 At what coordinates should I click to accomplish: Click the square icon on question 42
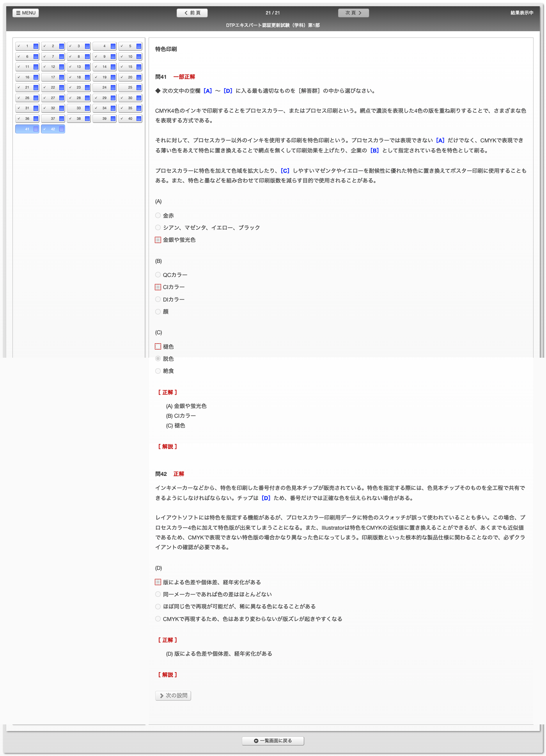pos(62,129)
